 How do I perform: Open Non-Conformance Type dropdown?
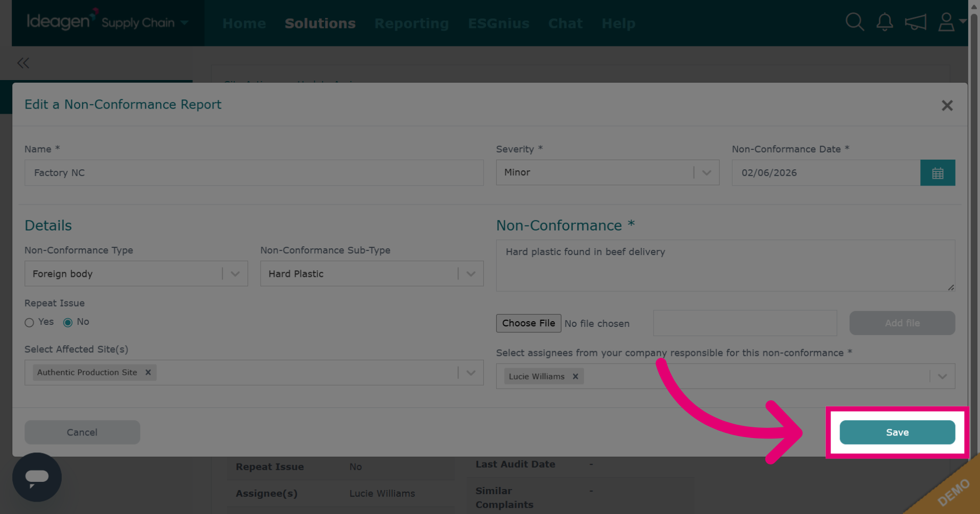136,273
